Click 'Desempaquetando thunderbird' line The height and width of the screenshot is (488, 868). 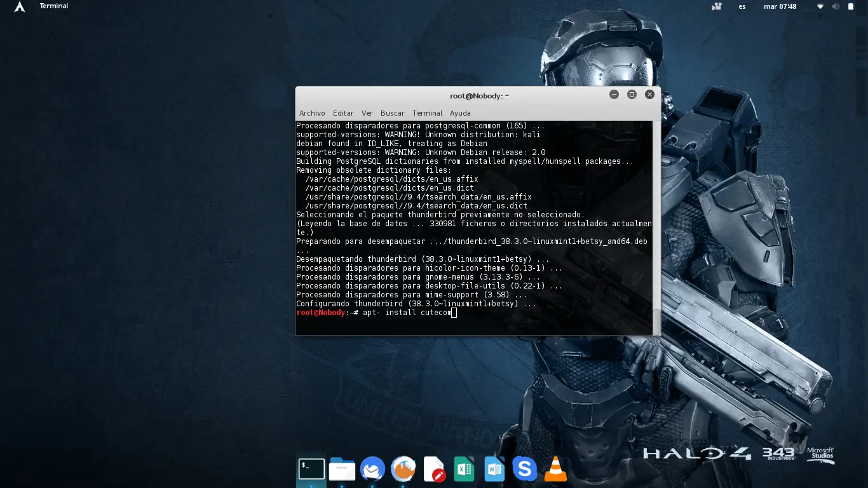[423, 259]
